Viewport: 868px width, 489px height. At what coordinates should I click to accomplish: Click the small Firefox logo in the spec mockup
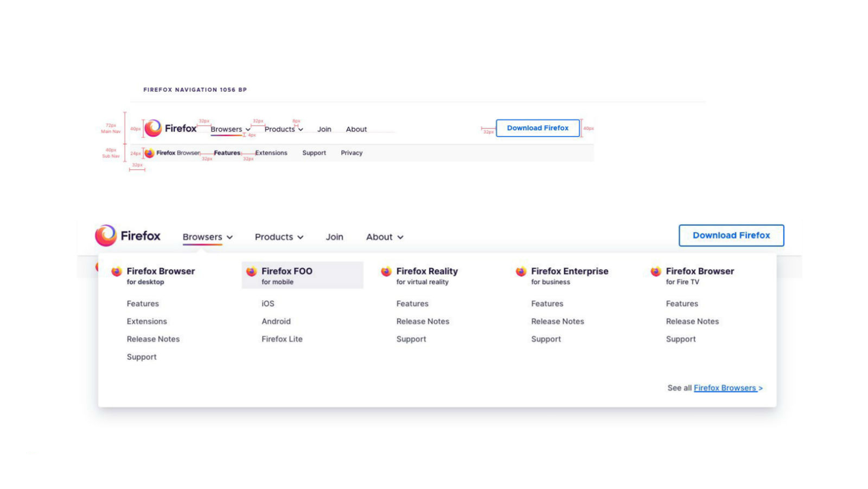[153, 128]
